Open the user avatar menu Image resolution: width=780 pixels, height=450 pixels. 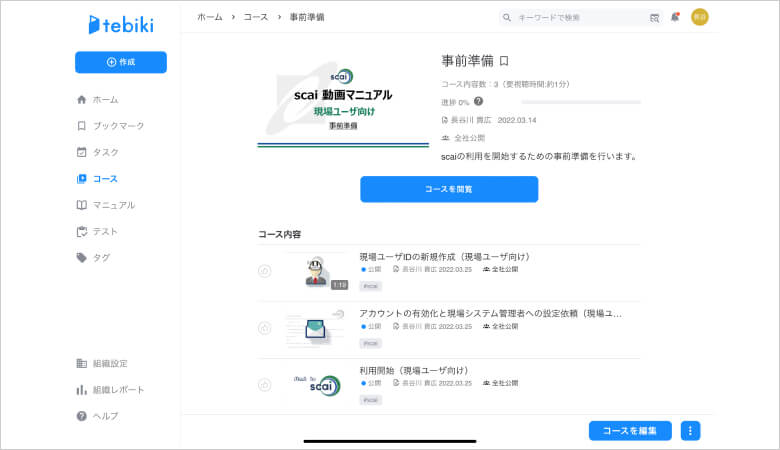[700, 17]
